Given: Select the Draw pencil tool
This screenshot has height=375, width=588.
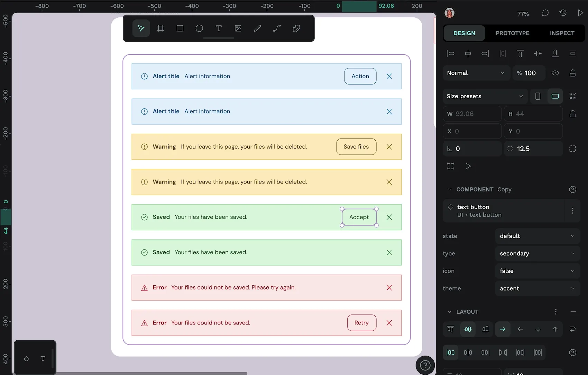Looking at the screenshot, I should 257,28.
